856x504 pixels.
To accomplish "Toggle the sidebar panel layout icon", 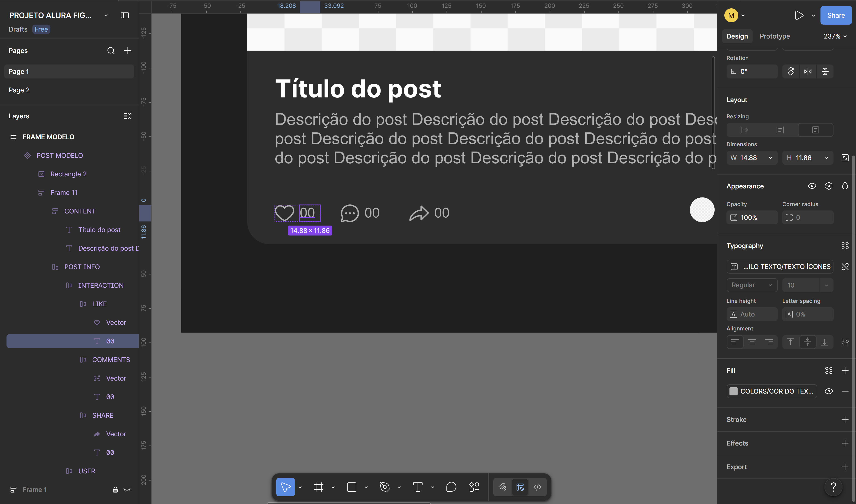I will click(125, 15).
